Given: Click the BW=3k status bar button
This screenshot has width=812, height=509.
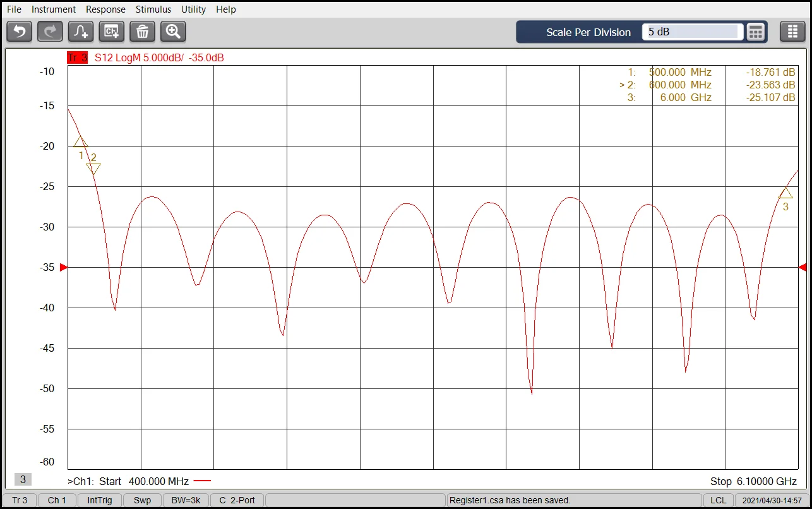Looking at the screenshot, I should (186, 500).
